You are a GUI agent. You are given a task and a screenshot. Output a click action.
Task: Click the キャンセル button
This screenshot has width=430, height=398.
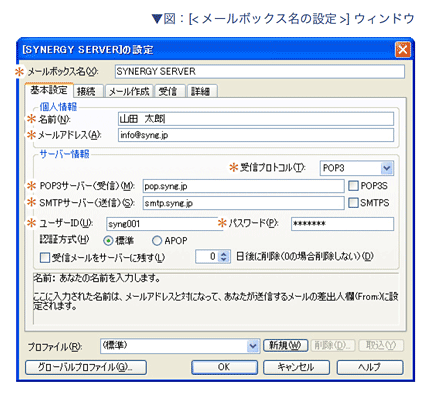tap(296, 367)
